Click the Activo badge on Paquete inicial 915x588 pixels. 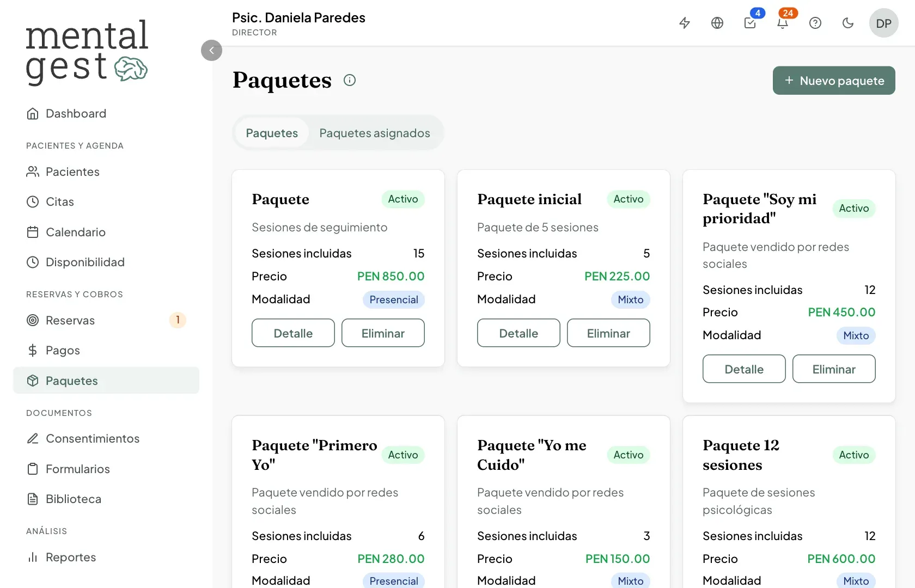pos(629,199)
